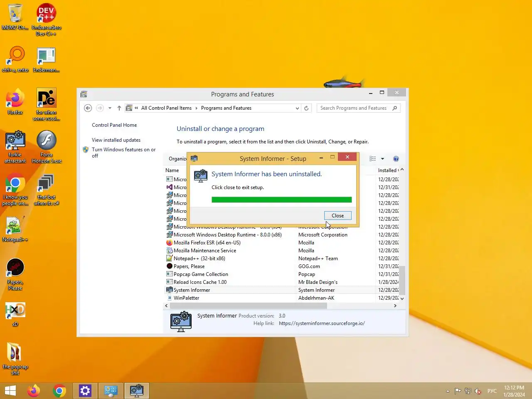Click Close in System Informer Setup
Screen dimensions: 532x399
coord(337,216)
